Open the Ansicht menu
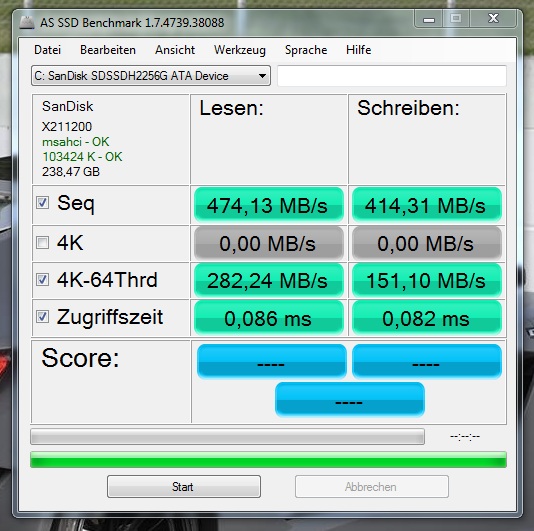The height and width of the screenshot is (531, 534). (x=175, y=50)
